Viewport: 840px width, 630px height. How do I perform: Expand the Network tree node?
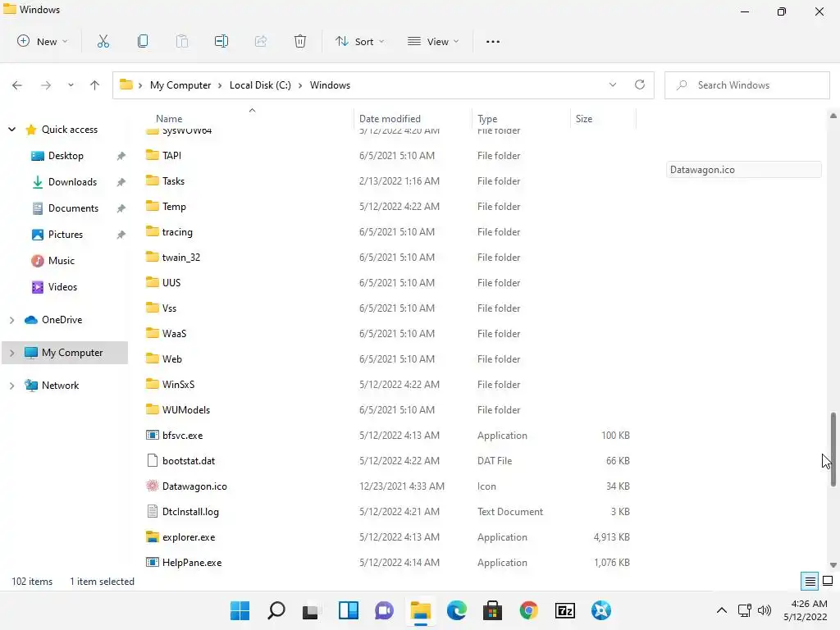coord(11,386)
